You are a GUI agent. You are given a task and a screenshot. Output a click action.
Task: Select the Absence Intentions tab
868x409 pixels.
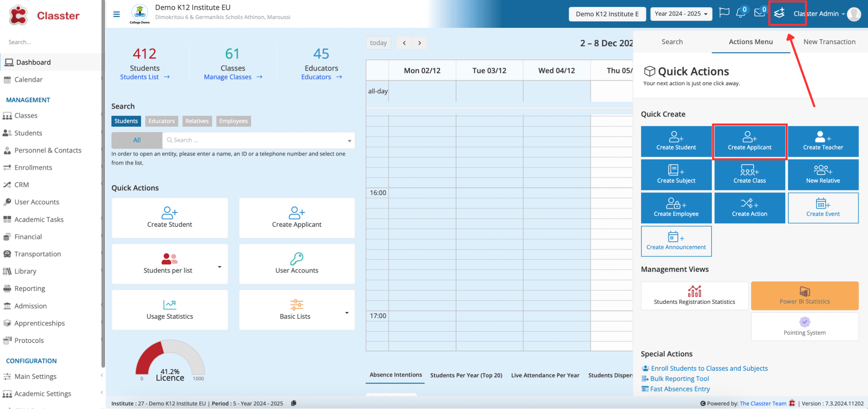click(x=395, y=375)
